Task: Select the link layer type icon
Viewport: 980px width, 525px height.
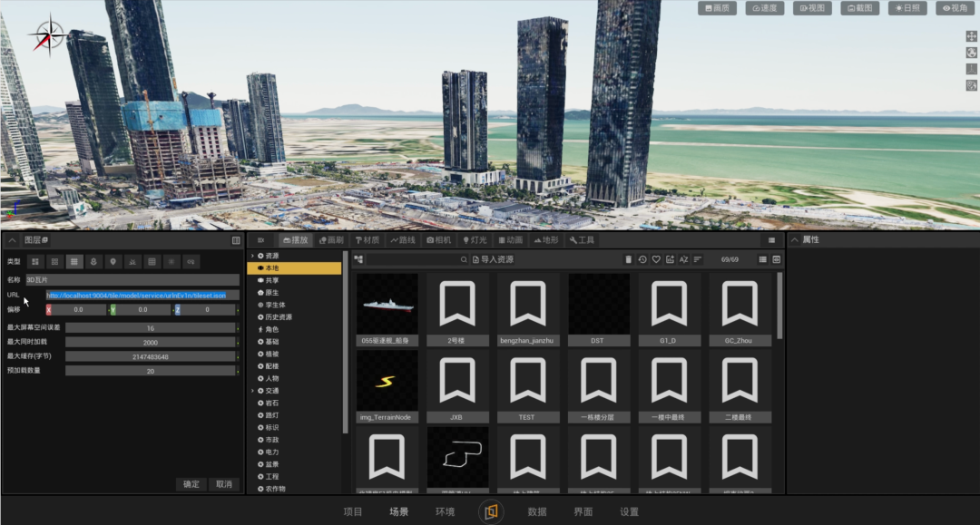Action: [191, 261]
